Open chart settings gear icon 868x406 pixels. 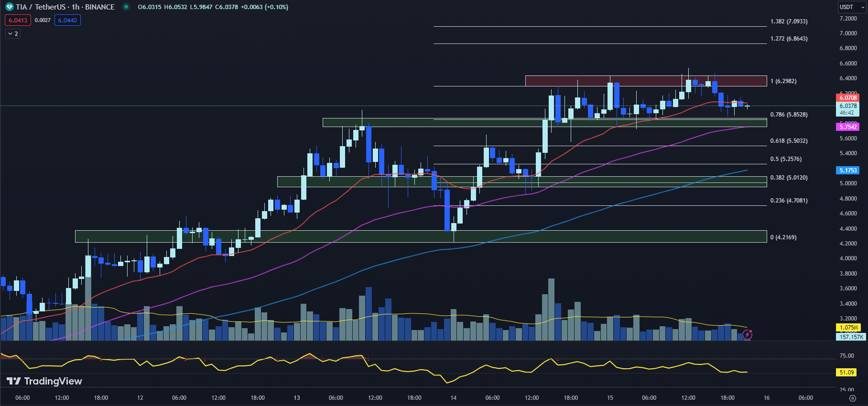(x=852, y=398)
